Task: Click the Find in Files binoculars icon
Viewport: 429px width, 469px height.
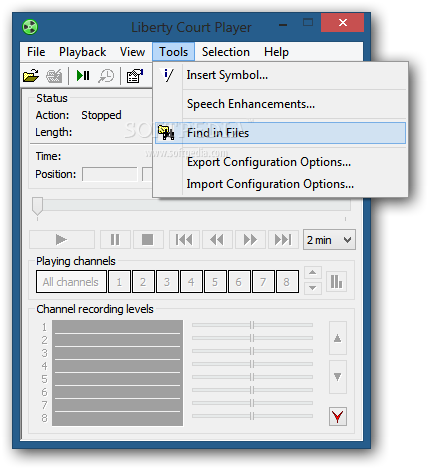Action: (x=166, y=133)
